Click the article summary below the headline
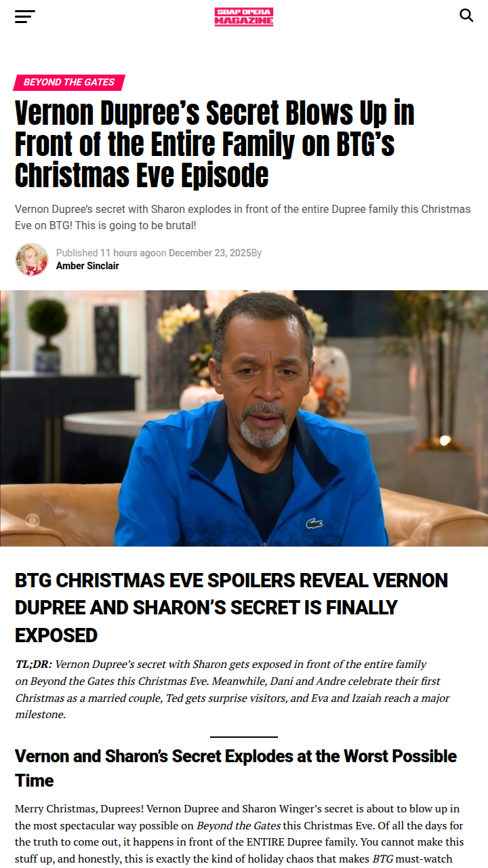The width and height of the screenshot is (488, 868). click(x=243, y=217)
